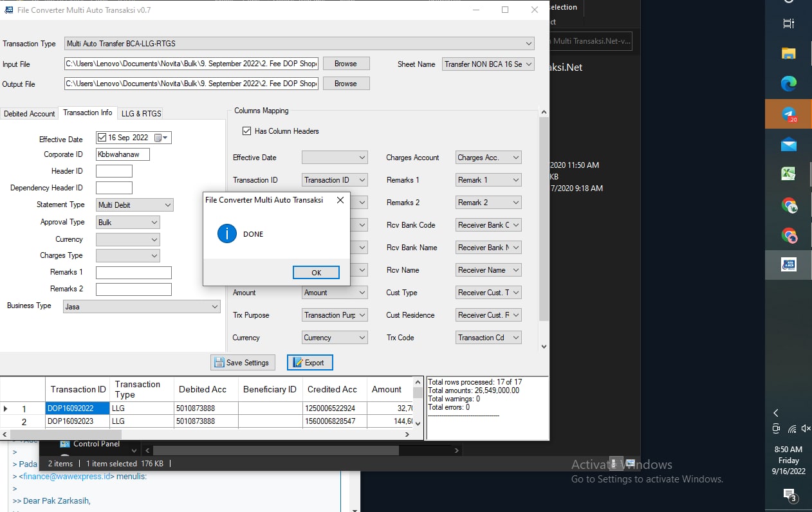This screenshot has height=512, width=812.
Task: Switch to the Debited Account tab
Action: 30,114
